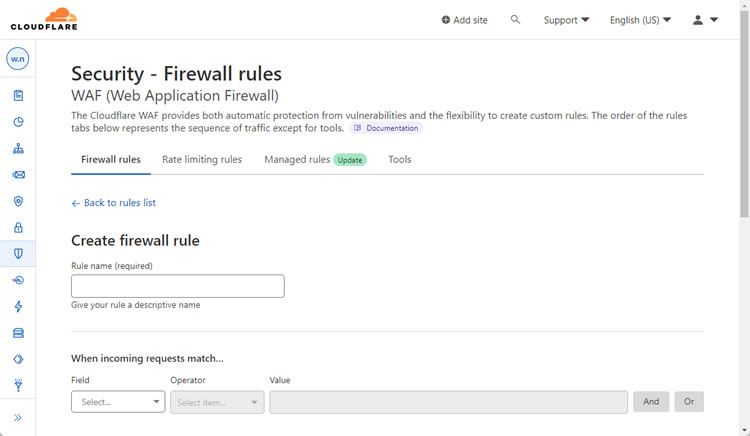Image resolution: width=750 pixels, height=436 pixels.
Task: Click the Add site plus button
Action: [464, 20]
